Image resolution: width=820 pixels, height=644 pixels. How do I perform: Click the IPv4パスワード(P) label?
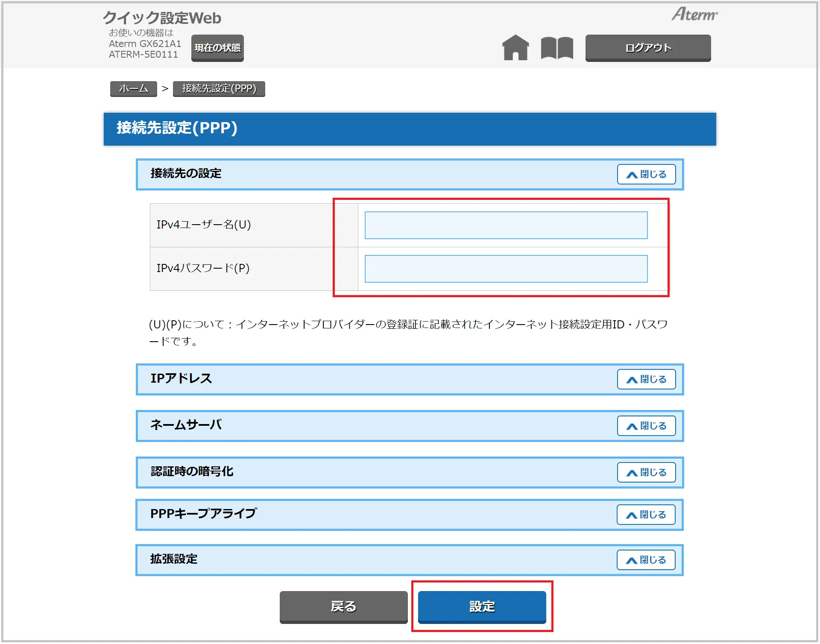203,268
